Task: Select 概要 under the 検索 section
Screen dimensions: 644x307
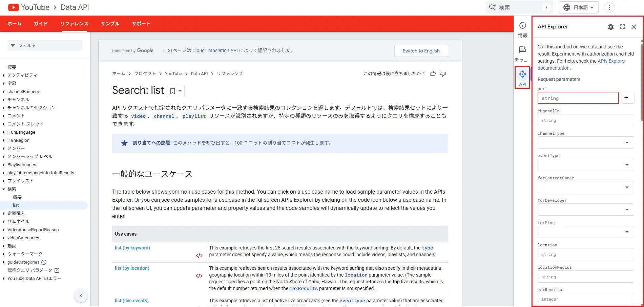Action: [17, 197]
